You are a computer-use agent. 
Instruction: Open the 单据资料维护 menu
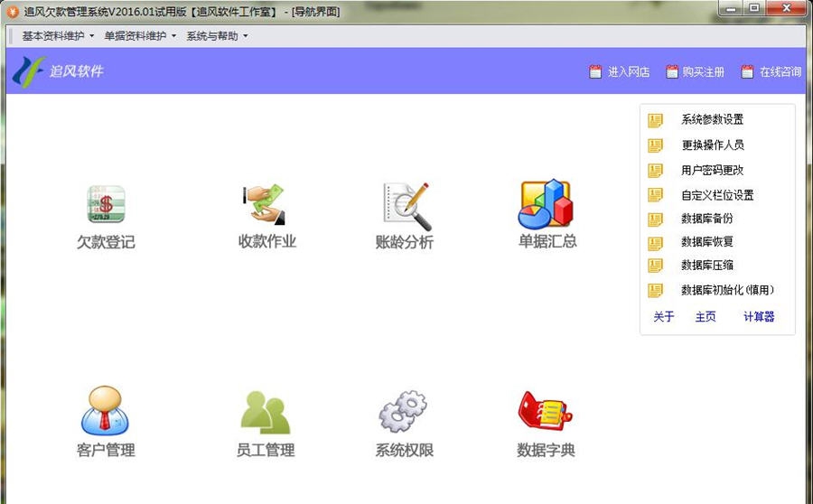tap(135, 36)
